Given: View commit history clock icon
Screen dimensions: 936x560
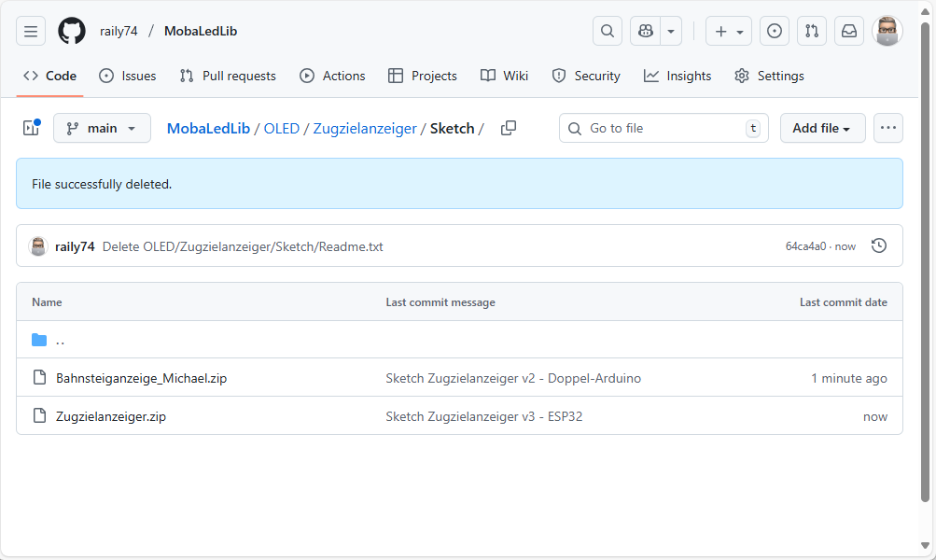Looking at the screenshot, I should pos(878,246).
